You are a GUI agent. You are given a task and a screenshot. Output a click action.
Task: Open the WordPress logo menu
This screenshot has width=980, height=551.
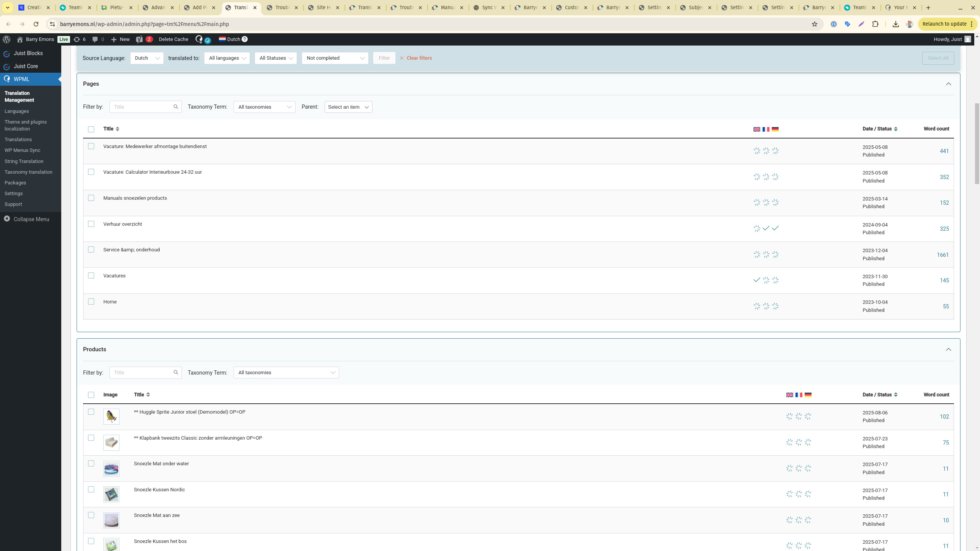[x=7, y=39]
